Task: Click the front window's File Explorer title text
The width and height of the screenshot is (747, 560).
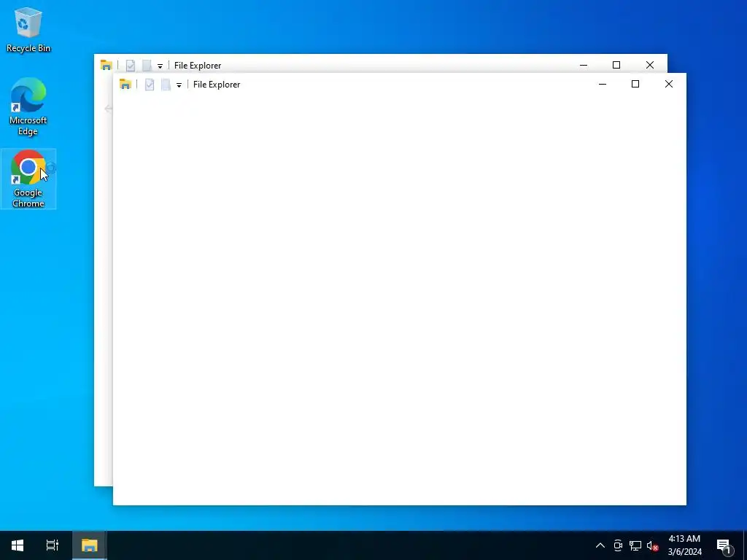Action: [x=217, y=85]
